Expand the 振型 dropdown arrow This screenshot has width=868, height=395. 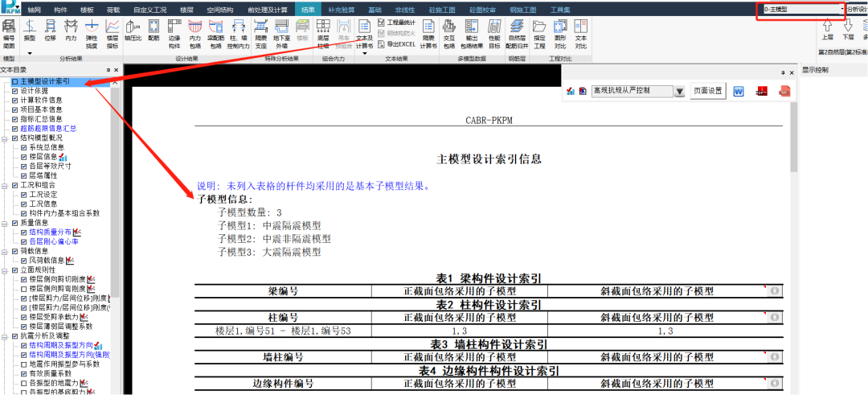[30, 54]
